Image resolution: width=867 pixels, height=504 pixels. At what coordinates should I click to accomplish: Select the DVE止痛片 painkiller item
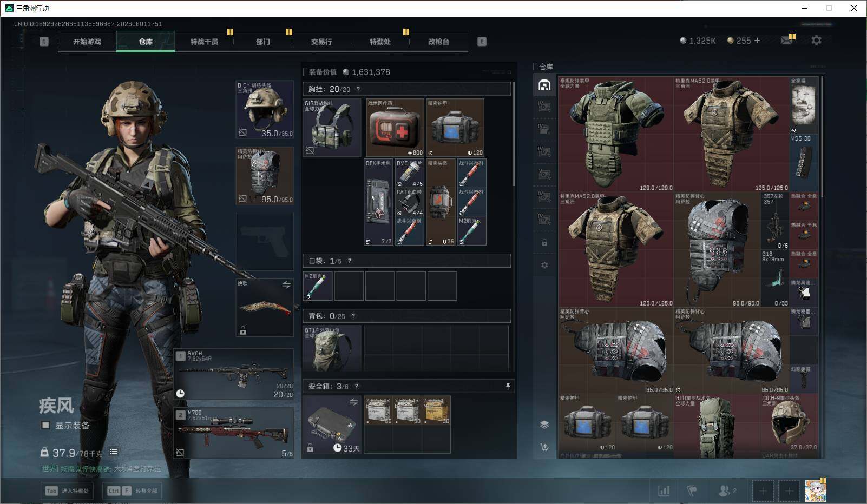[410, 173]
